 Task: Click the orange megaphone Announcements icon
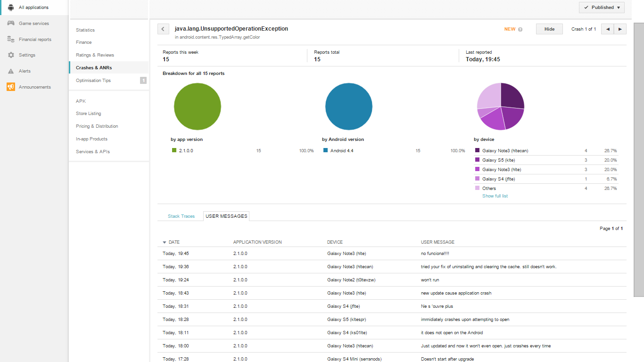click(x=10, y=87)
